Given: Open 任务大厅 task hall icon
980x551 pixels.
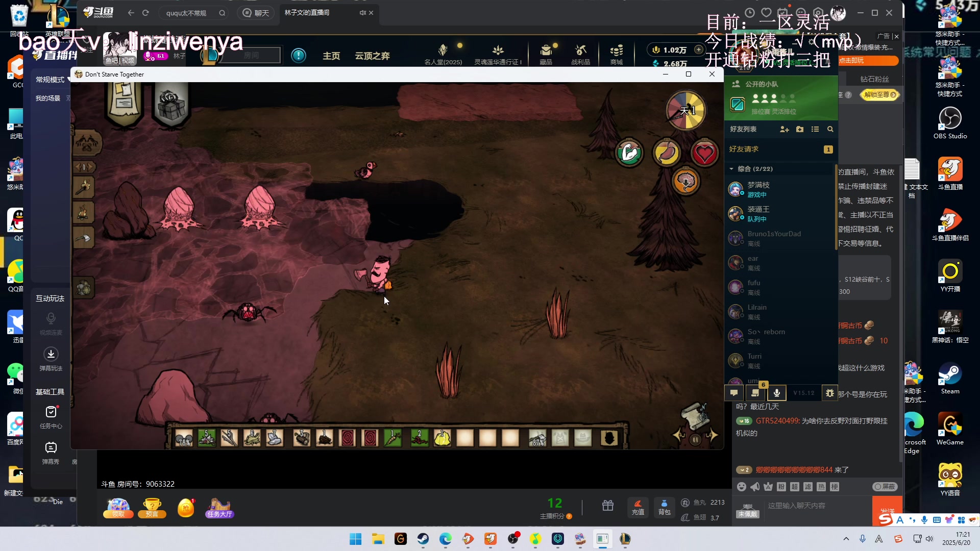Looking at the screenshot, I should [220, 508].
